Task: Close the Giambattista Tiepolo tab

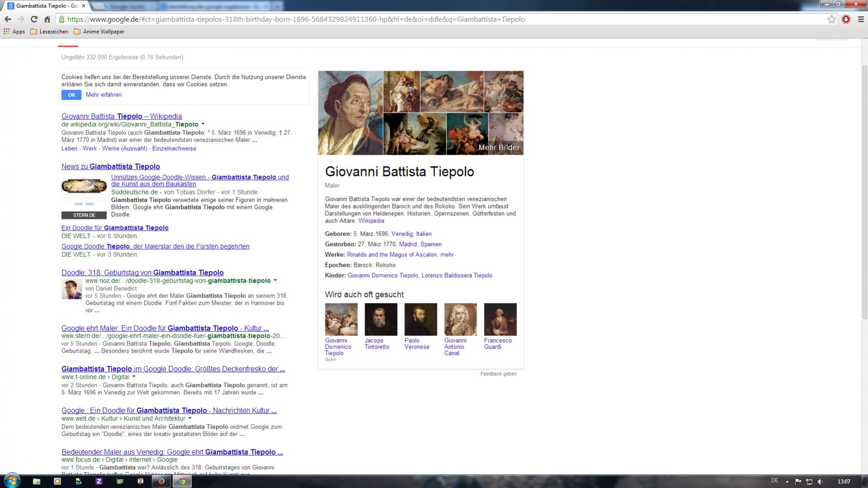Action: coord(83,6)
